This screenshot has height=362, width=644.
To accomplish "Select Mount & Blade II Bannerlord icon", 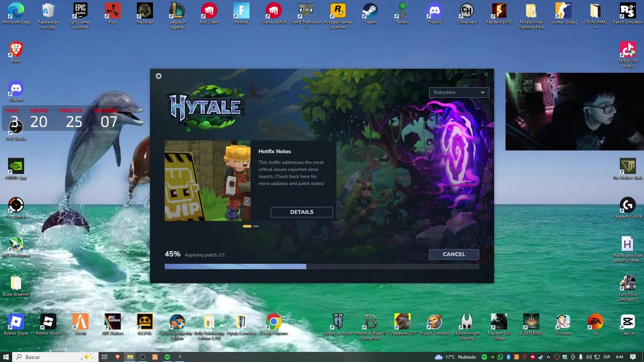I will pos(370,326).
